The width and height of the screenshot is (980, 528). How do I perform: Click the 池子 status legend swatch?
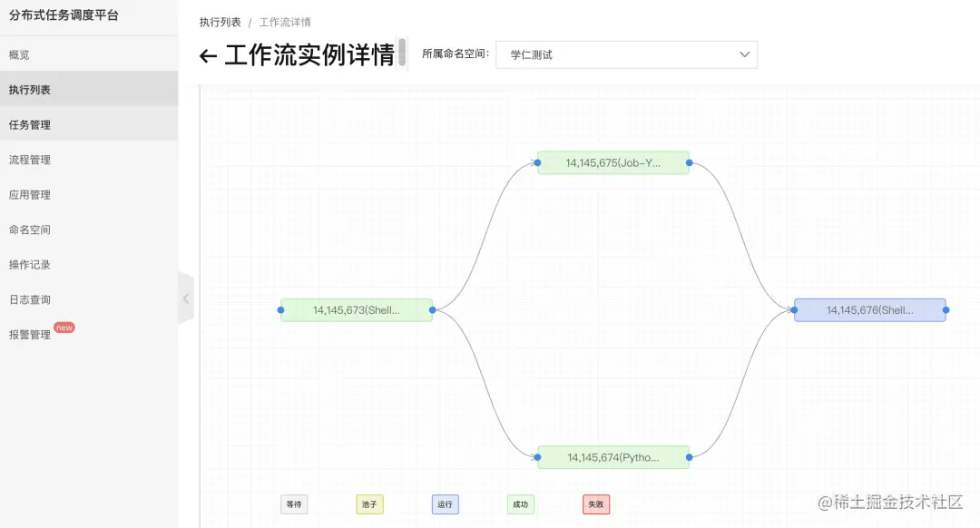(369, 504)
